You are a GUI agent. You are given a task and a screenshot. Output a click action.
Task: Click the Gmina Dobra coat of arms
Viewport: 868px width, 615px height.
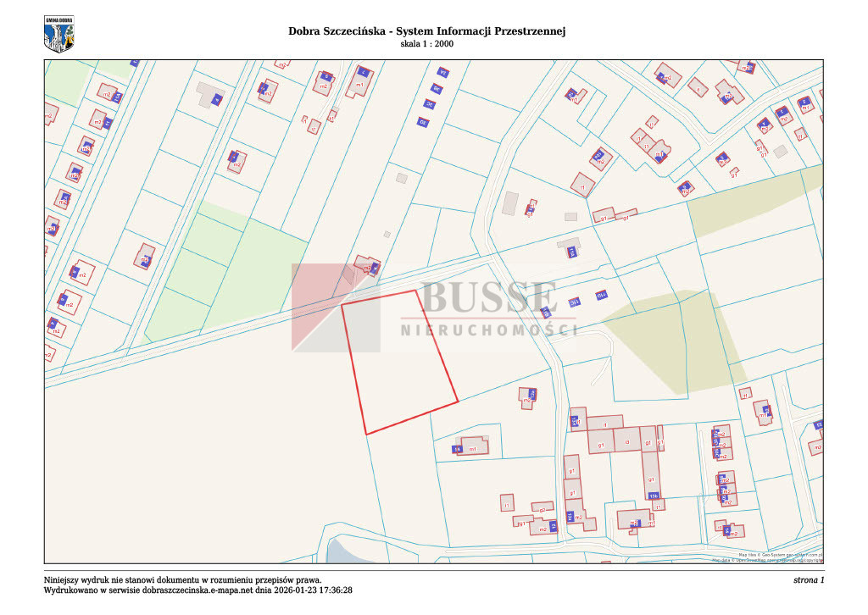coord(58,34)
